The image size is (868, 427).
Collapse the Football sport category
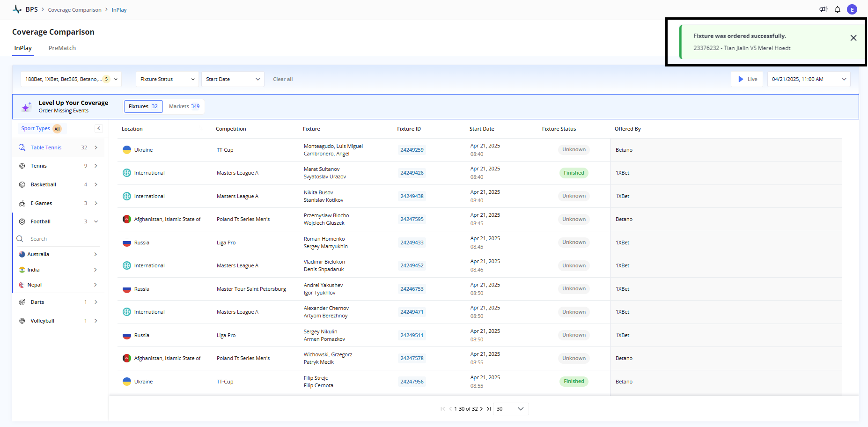pyautogui.click(x=96, y=221)
